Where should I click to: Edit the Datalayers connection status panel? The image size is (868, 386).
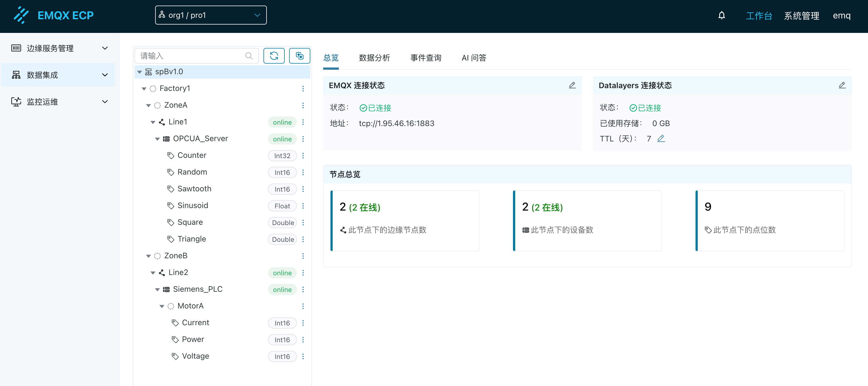click(841, 85)
